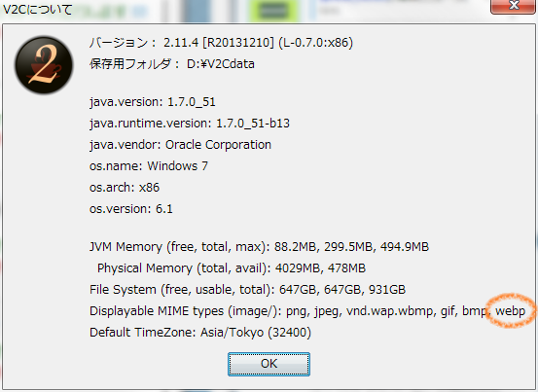Click the os.name Windows 7 line
Image resolution: width=538 pixels, height=392 pixels.
(149, 166)
